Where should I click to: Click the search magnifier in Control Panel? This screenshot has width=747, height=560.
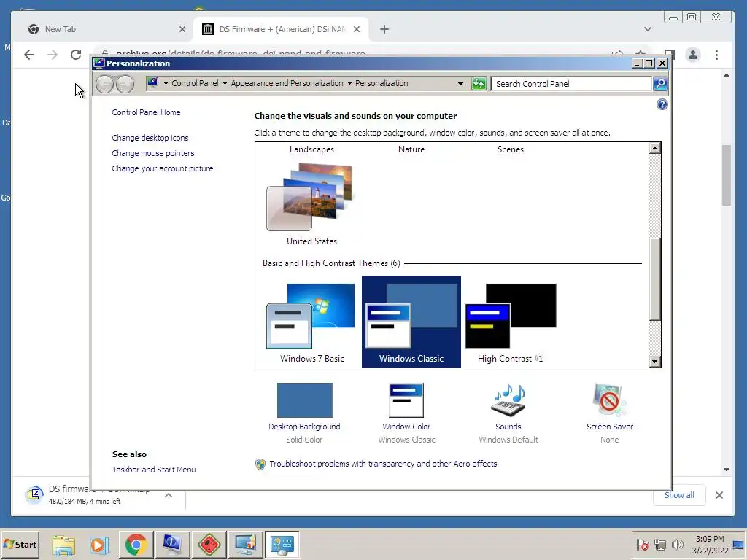pos(659,84)
